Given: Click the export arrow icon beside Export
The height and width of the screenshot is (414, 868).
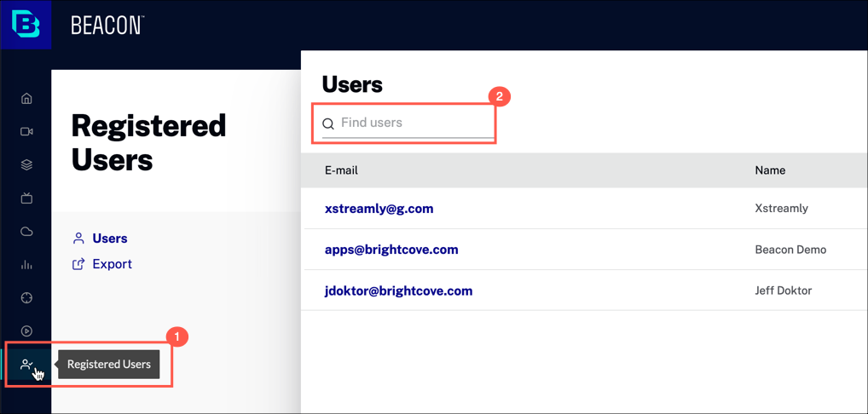Looking at the screenshot, I should click(x=78, y=264).
